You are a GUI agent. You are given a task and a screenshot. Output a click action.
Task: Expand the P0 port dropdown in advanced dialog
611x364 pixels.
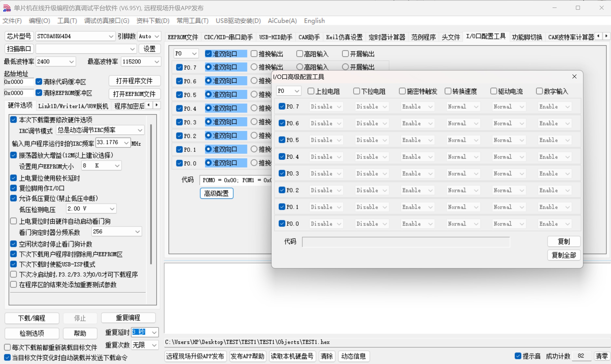tap(297, 91)
